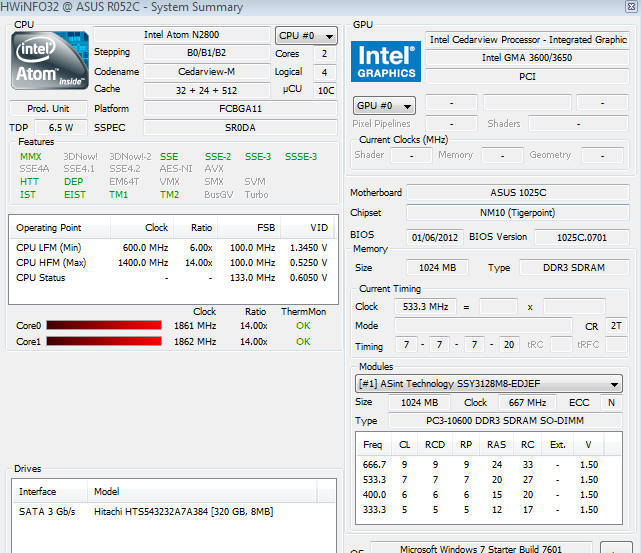Expand the ASint Technology memory module dropdown
641x553 pixels.
pos(489,384)
